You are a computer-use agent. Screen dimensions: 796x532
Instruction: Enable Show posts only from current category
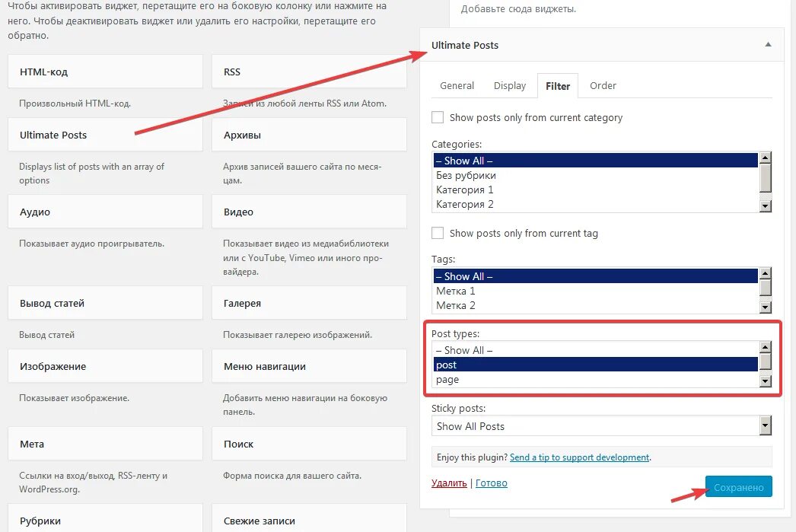point(438,117)
